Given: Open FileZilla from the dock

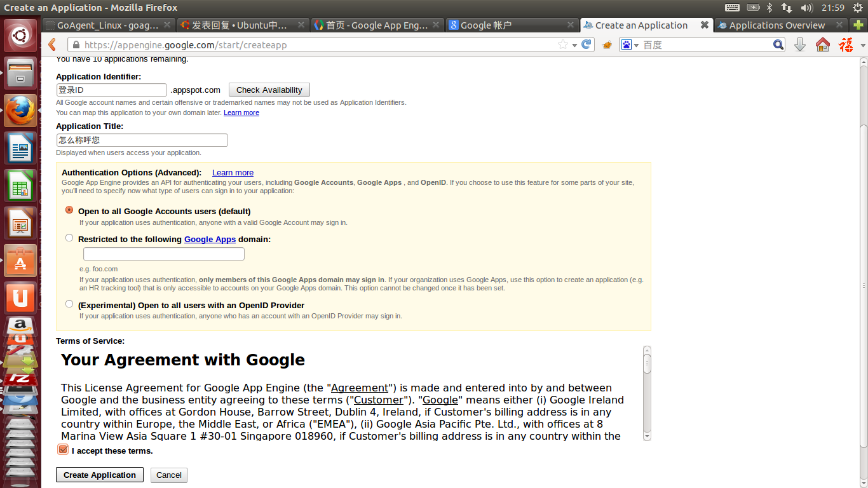Looking at the screenshot, I should click(x=19, y=379).
